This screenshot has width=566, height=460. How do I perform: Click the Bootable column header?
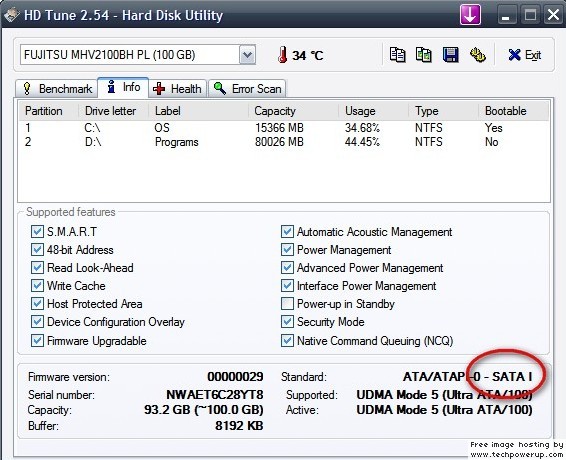point(513,111)
